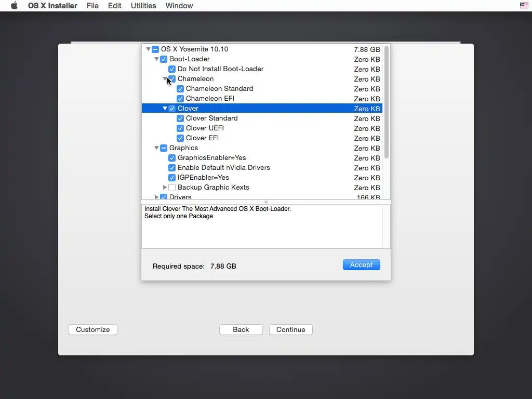Click the split pane divider handle dot

pyautogui.click(x=266, y=202)
